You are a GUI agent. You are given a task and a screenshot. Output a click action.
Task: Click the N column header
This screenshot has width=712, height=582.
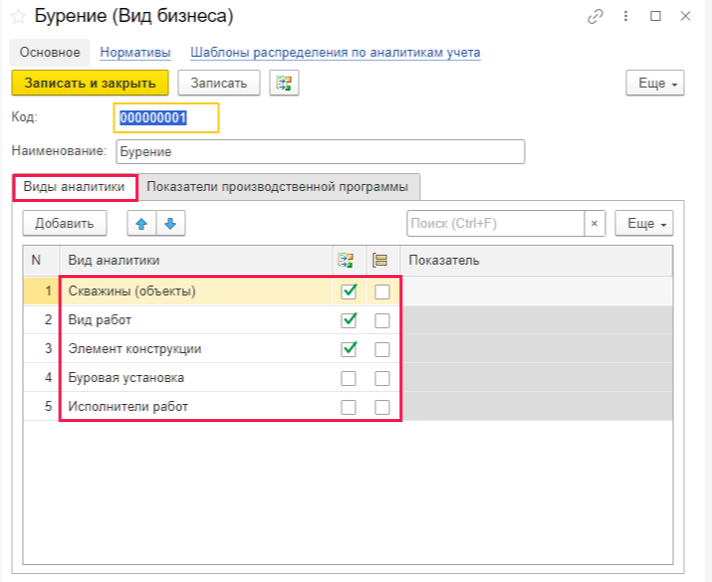tap(41, 261)
